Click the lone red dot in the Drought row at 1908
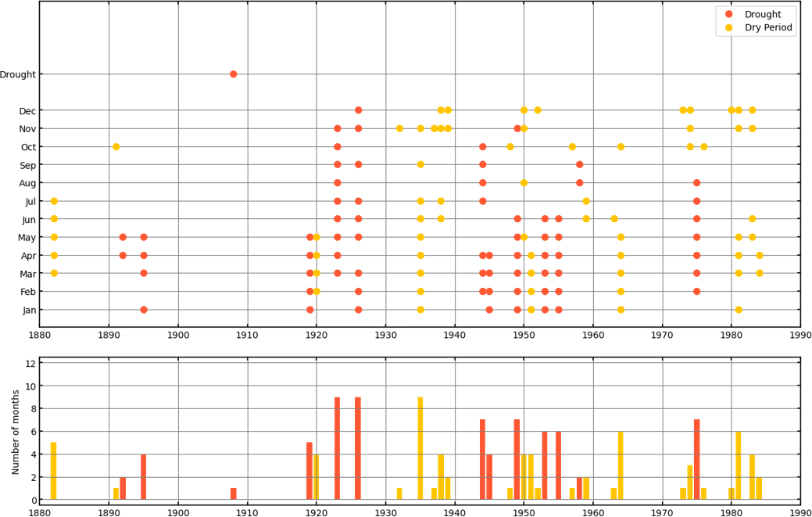Screen dimensions: 812x517 (233, 74)
